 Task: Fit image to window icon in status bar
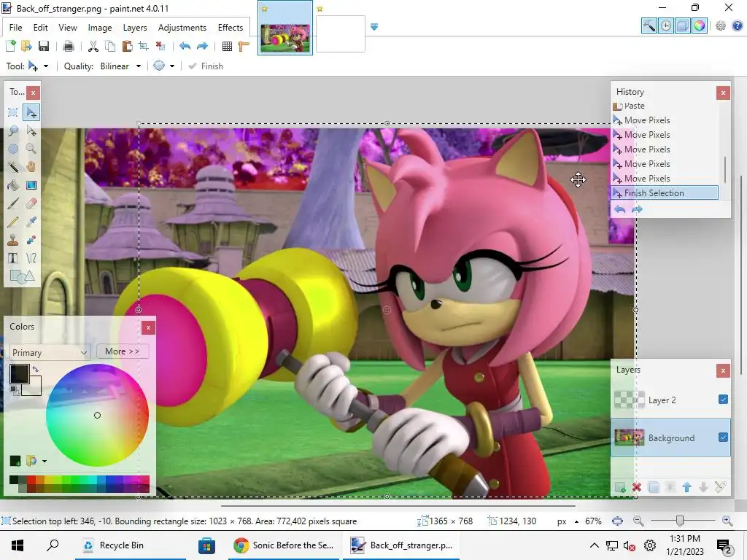tap(617, 521)
